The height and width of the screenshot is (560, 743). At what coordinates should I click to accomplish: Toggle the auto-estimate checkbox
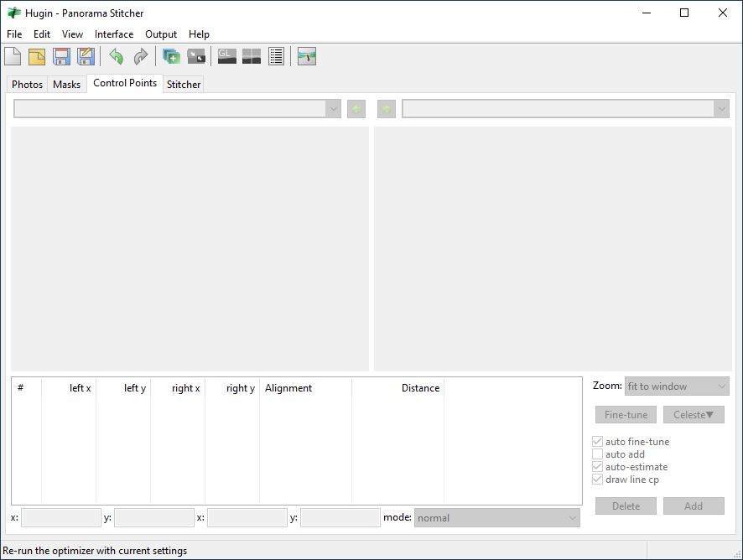pyautogui.click(x=598, y=467)
